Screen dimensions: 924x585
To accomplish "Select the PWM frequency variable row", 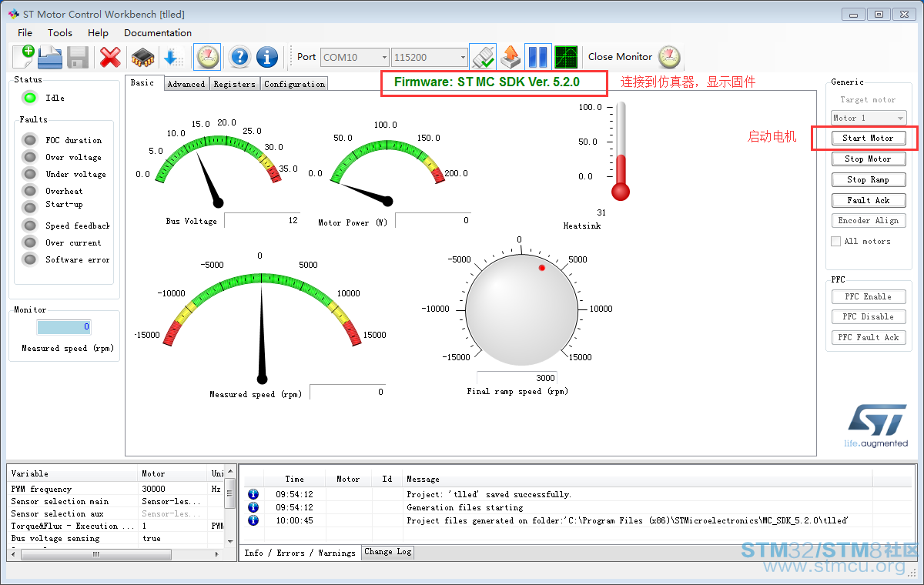I will pos(115,489).
